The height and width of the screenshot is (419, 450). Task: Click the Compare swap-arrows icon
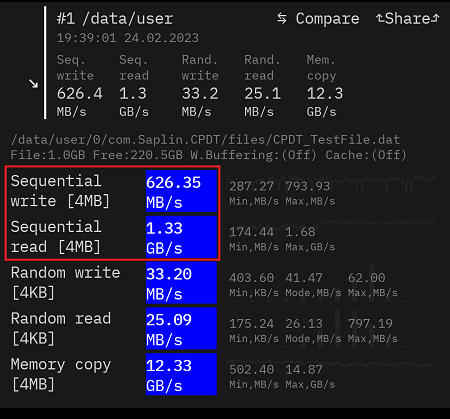point(282,18)
